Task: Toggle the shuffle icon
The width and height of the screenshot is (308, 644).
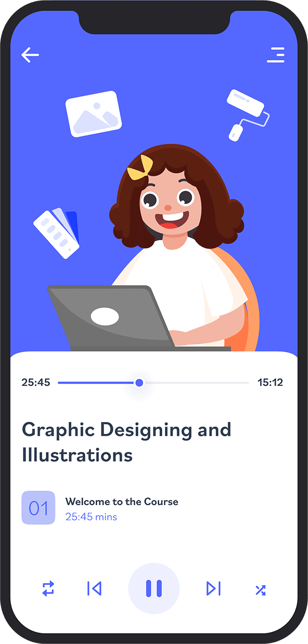Action: [261, 589]
